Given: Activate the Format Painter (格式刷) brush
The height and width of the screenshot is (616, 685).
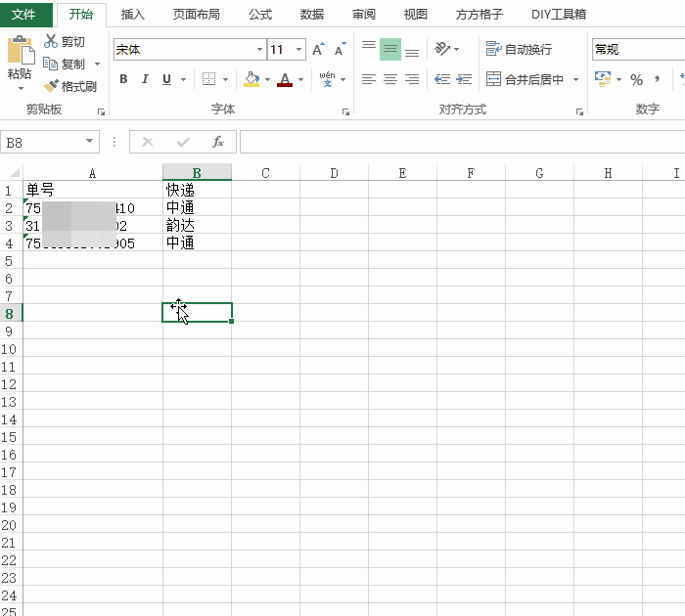Looking at the screenshot, I should pos(51,86).
